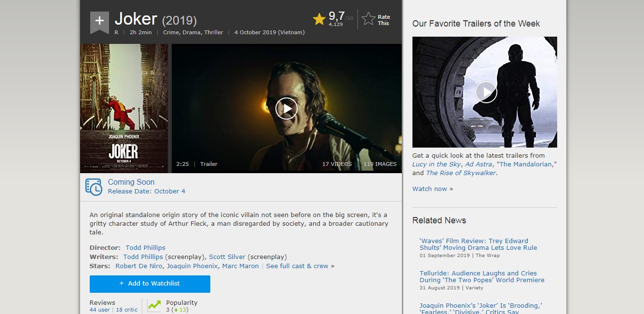The height and width of the screenshot is (314, 644).
Task: Open the Joker movie poster
Action: (x=124, y=109)
